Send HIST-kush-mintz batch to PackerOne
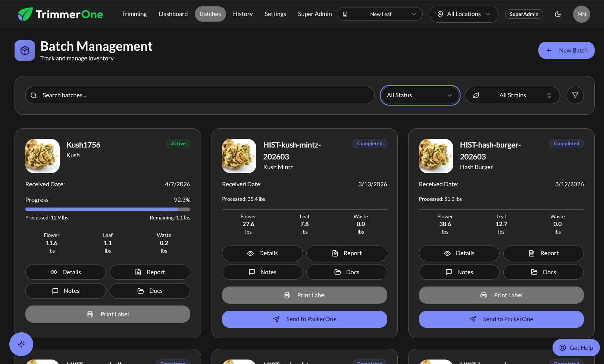This screenshot has width=604, height=364. [x=304, y=319]
